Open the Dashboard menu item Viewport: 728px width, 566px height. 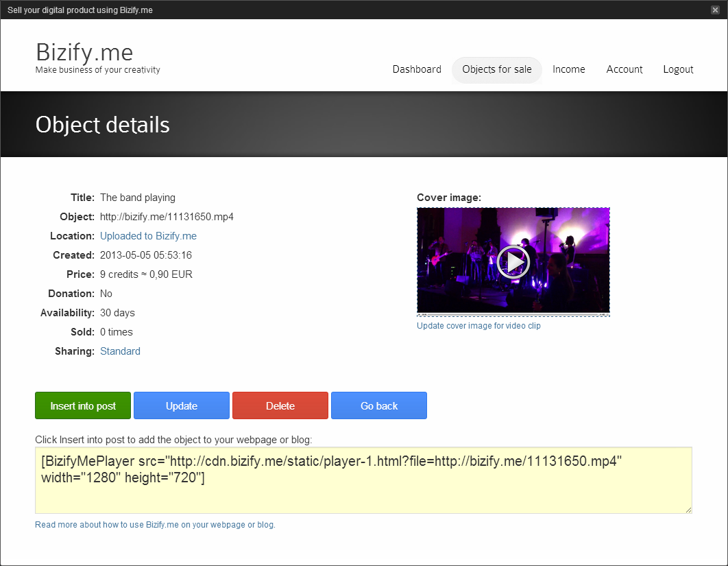(417, 69)
